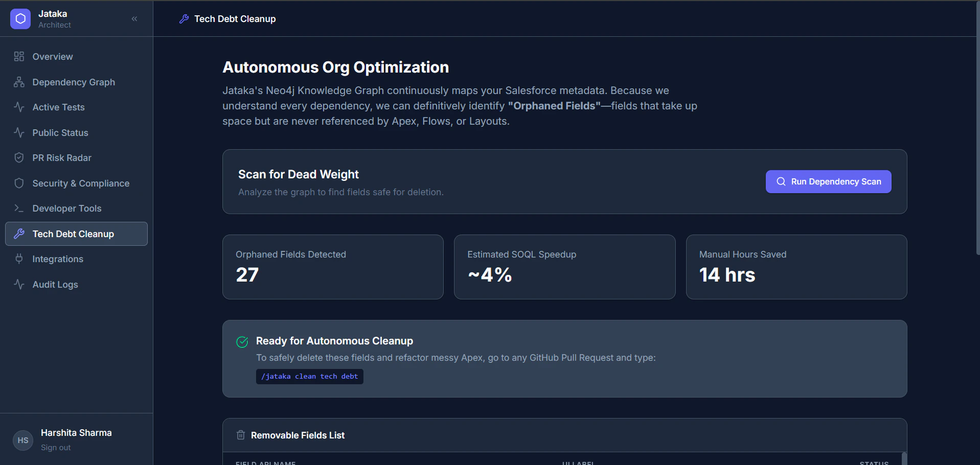The image size is (980, 465).
Task: Open Public Status page
Action: (x=77, y=132)
